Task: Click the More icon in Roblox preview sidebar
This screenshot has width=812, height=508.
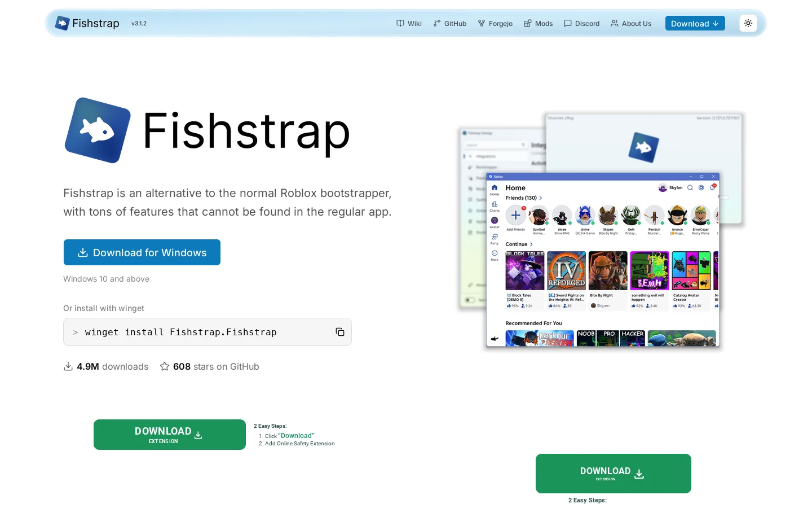Action: (x=495, y=253)
